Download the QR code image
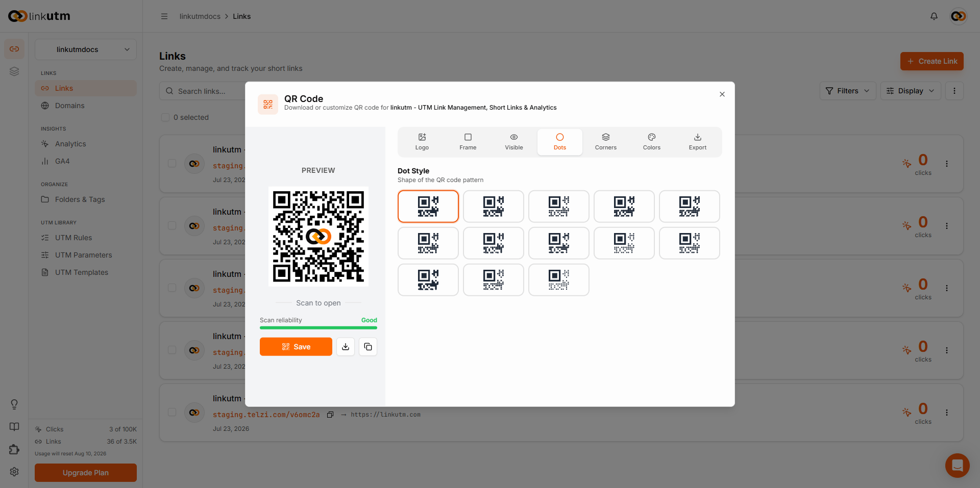Screen dimensions: 980x488 click(x=346, y=347)
